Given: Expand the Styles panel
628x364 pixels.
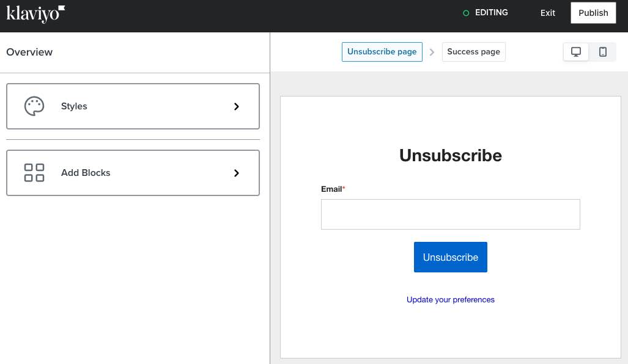Looking at the screenshot, I should coord(133,106).
